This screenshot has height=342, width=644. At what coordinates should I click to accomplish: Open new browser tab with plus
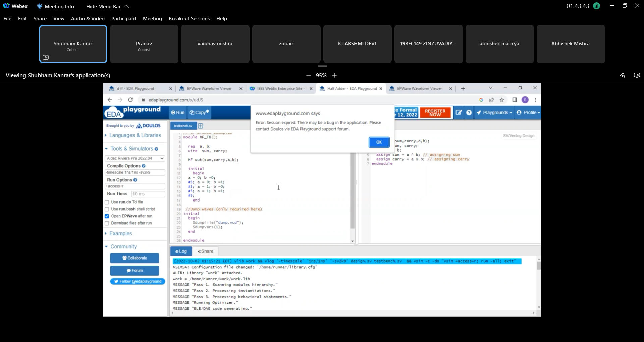(x=463, y=89)
